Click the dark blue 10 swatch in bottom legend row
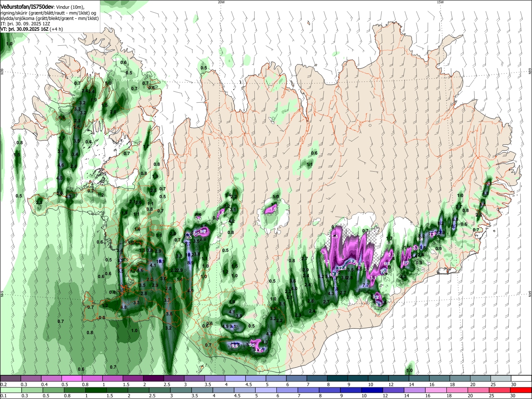Viewport: 532px width, 399px height. click(372, 390)
